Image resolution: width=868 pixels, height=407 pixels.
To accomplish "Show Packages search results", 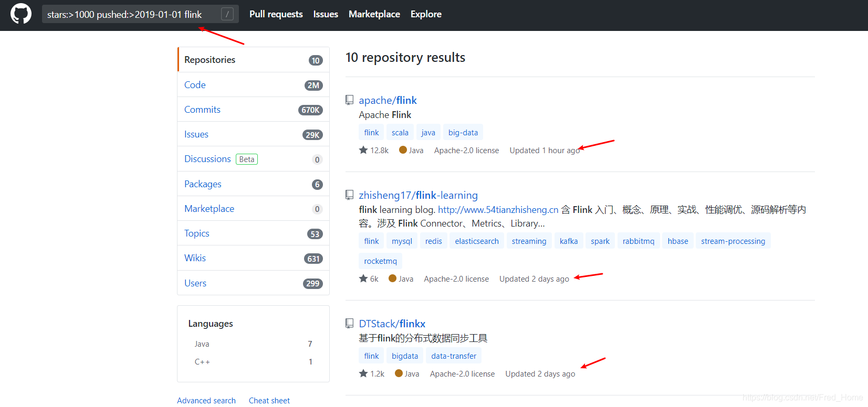I will tap(254, 184).
